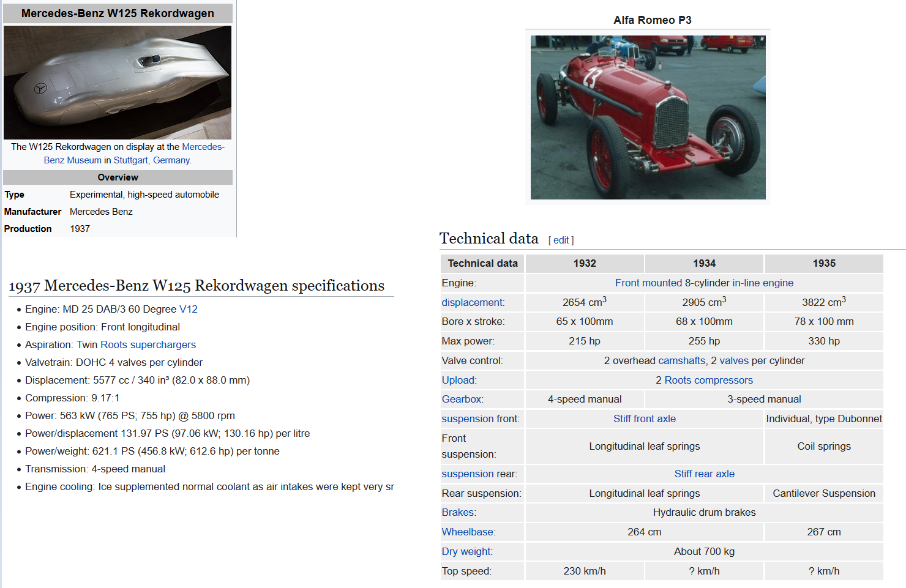Viewport: 906px width, 588px height.
Task: Click the 4-speed manual gearbox cell
Action: [x=585, y=400]
